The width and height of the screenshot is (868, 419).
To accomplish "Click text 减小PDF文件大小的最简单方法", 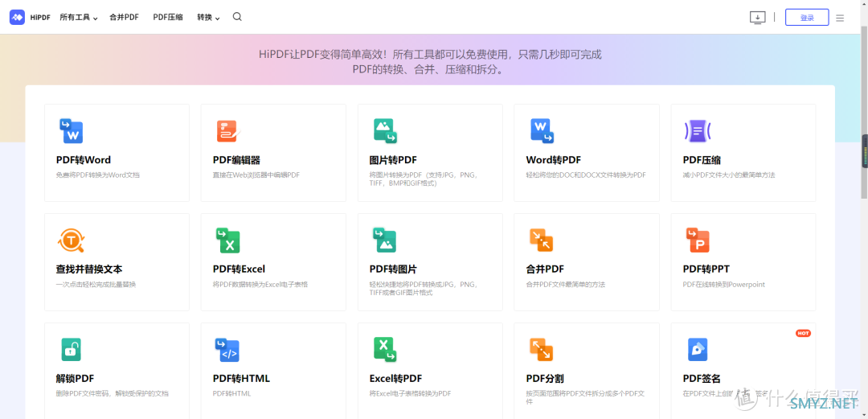I will [x=729, y=175].
